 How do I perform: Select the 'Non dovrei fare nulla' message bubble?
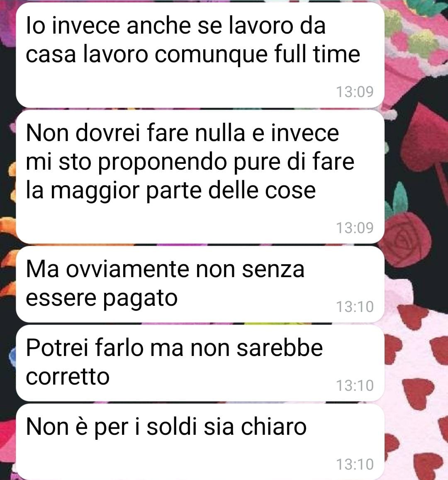200,177
